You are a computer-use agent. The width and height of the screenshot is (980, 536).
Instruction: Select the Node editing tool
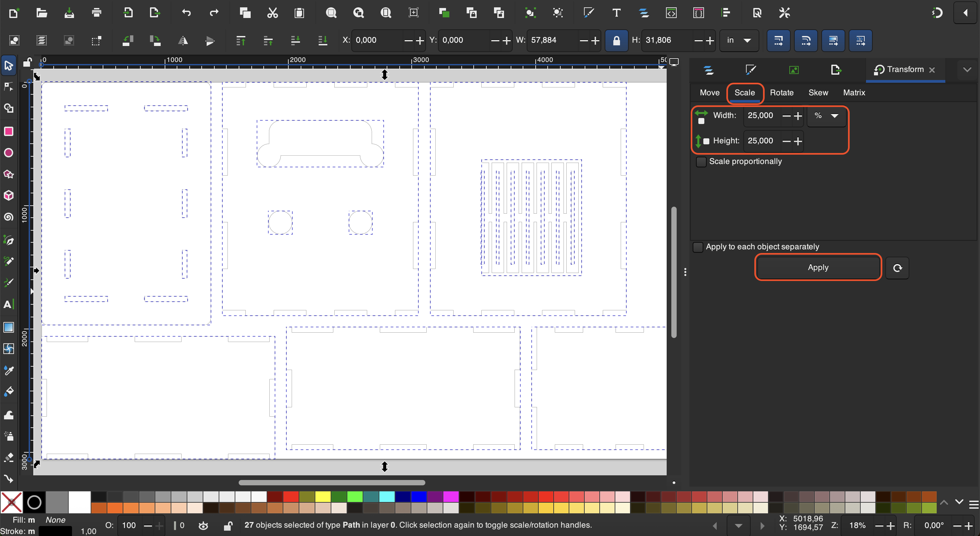coord(8,87)
